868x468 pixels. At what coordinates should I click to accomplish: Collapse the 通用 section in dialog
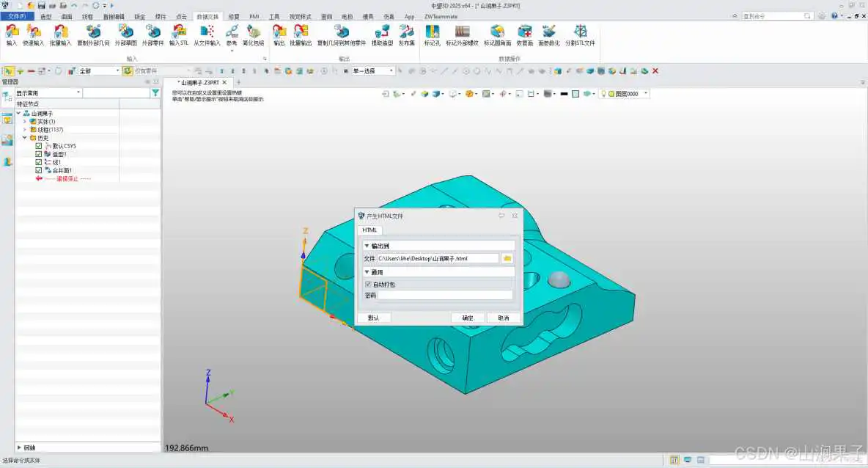pos(367,272)
